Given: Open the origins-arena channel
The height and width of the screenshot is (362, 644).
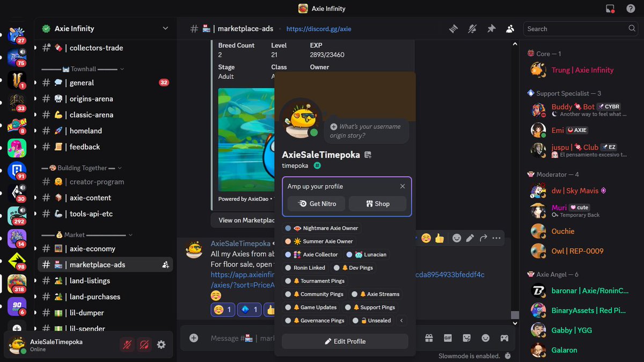Looking at the screenshot, I should click(105, 99).
